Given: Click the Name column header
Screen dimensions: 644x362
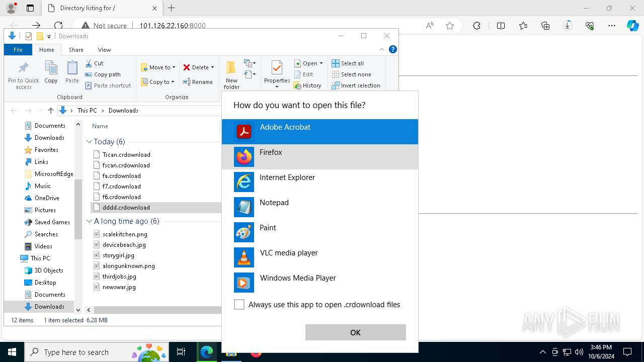Looking at the screenshot, I should click(x=100, y=126).
